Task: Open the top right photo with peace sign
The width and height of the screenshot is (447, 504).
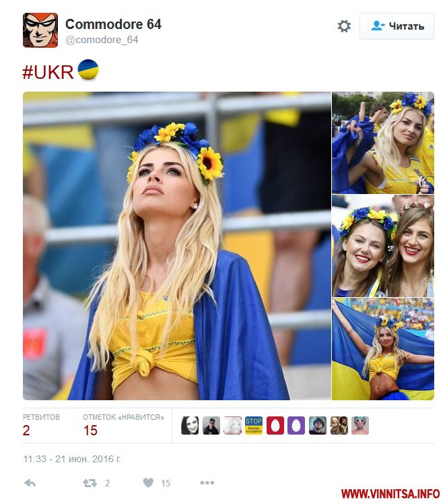Action: click(383, 143)
